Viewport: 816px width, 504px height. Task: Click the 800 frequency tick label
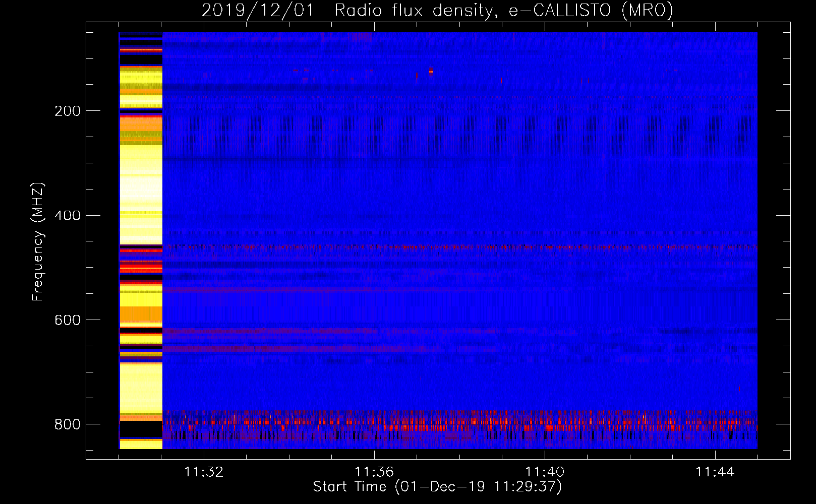coord(68,425)
